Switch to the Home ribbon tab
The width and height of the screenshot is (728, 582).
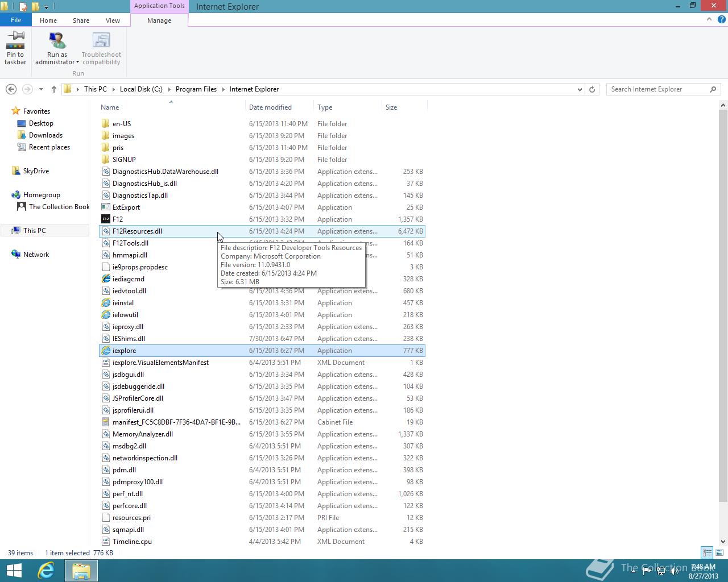pos(48,20)
